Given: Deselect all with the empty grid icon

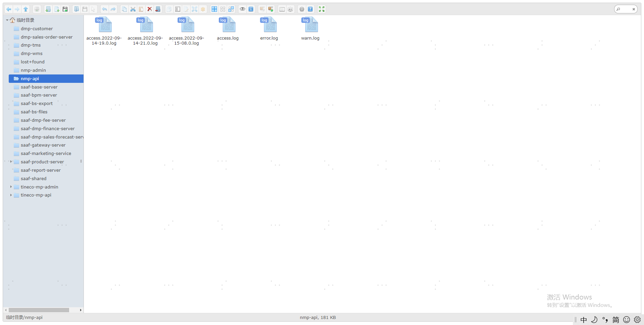Looking at the screenshot, I should coord(223,9).
